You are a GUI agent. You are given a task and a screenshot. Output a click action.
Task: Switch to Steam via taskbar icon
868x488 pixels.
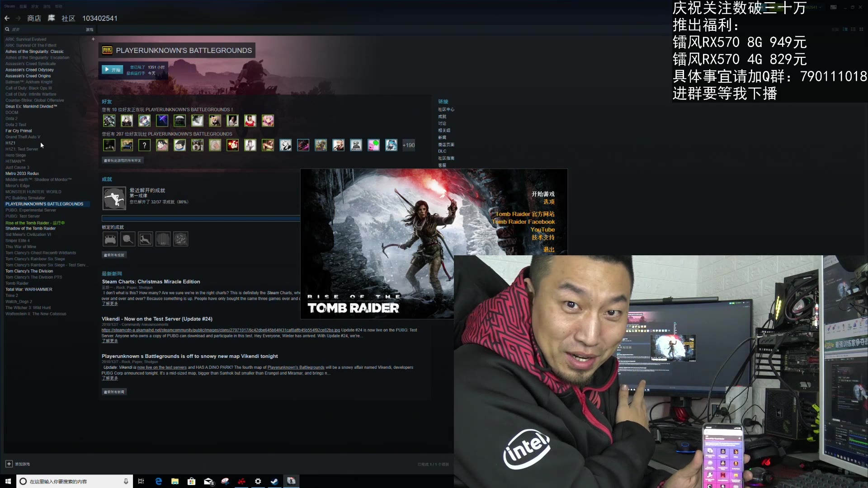(x=274, y=481)
